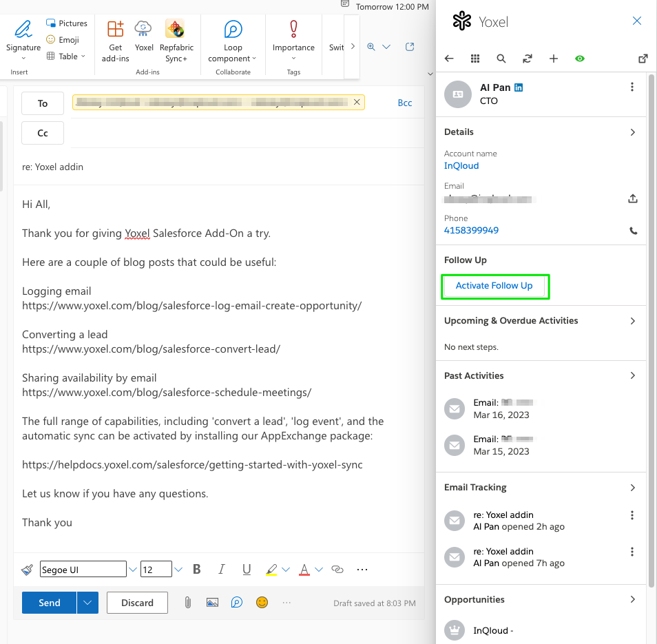Apply the format painter

pos(28,570)
